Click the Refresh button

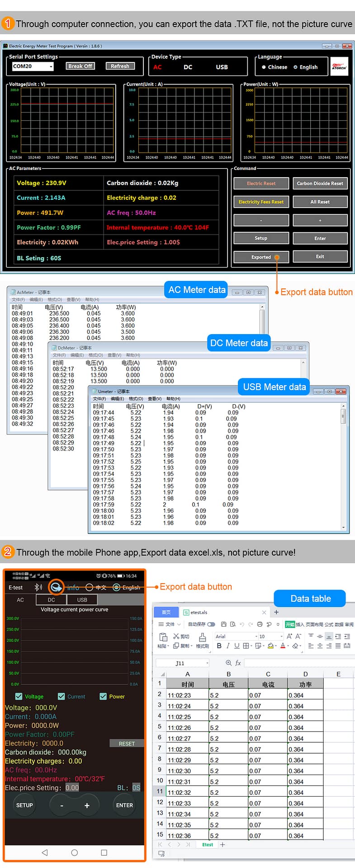120,66
